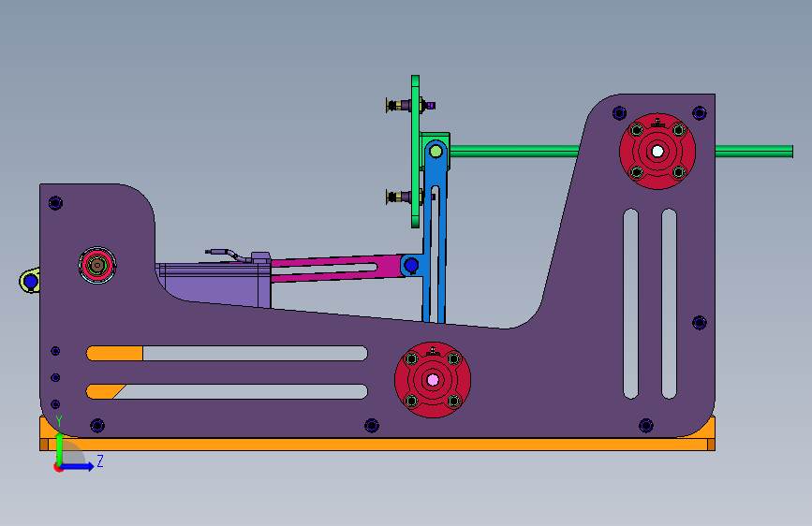Select the lower red bearing flange
Image resolution: width=812 pixels, height=526 pixels.
(x=433, y=380)
